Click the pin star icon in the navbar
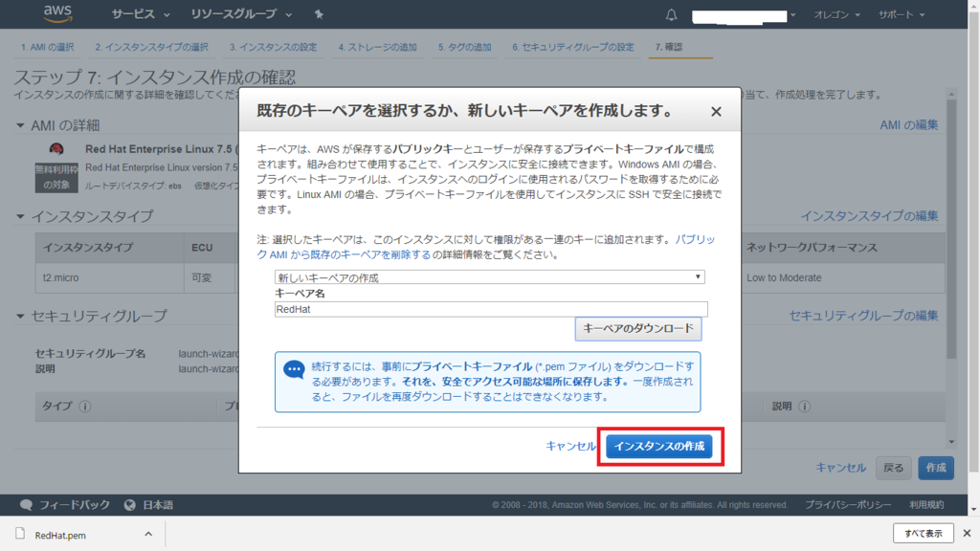 [317, 14]
